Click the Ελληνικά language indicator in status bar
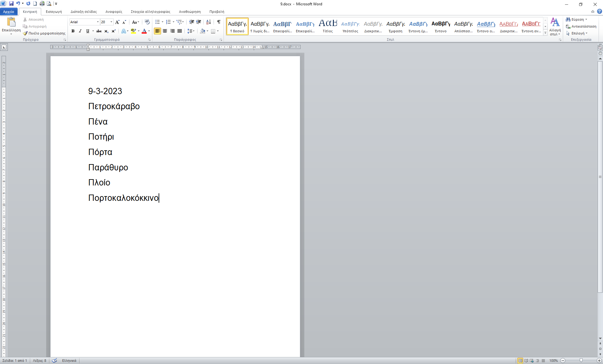Viewport: 603px width, 364px height. [69, 361]
